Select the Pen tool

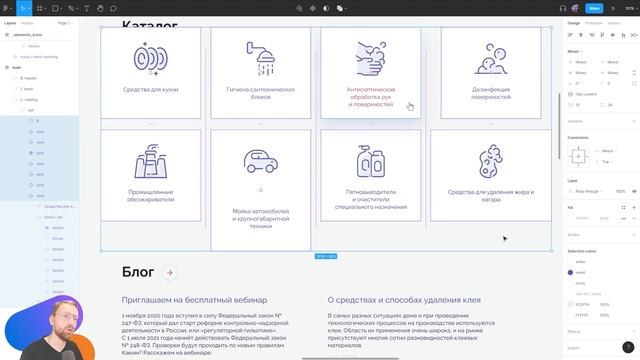point(71,8)
